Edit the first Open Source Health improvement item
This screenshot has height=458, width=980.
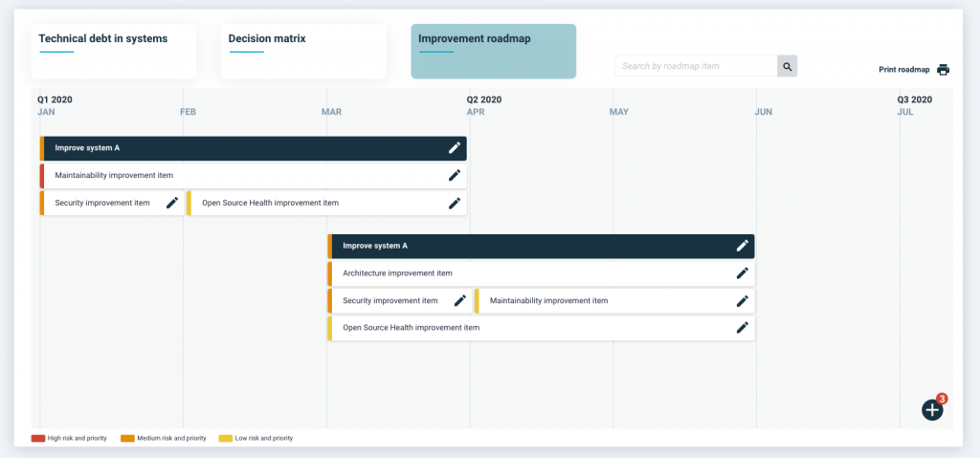point(455,203)
